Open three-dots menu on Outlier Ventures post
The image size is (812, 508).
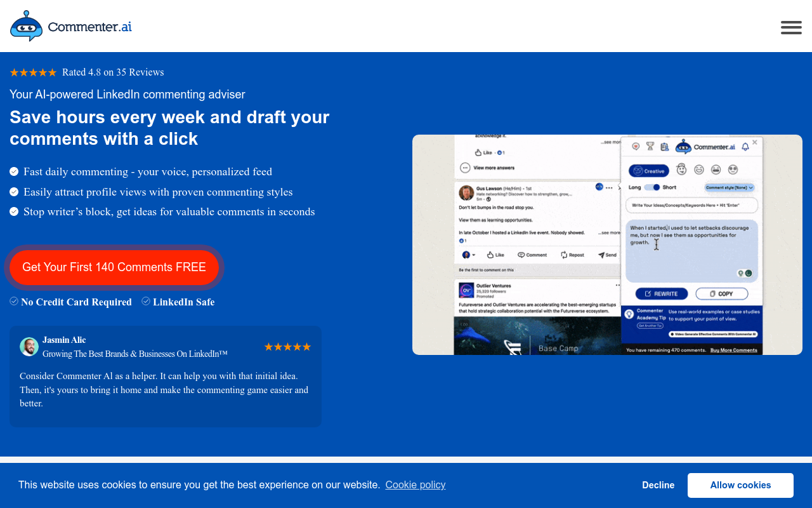[617, 286]
